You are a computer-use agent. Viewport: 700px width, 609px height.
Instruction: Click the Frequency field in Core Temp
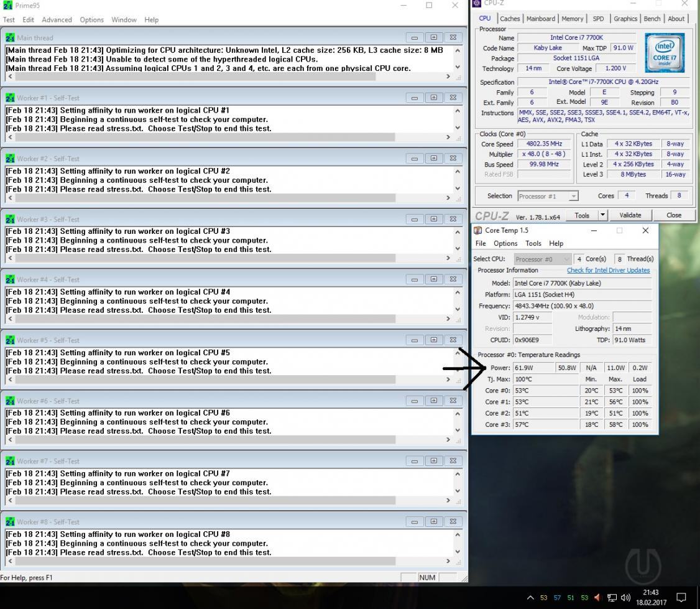coord(582,306)
